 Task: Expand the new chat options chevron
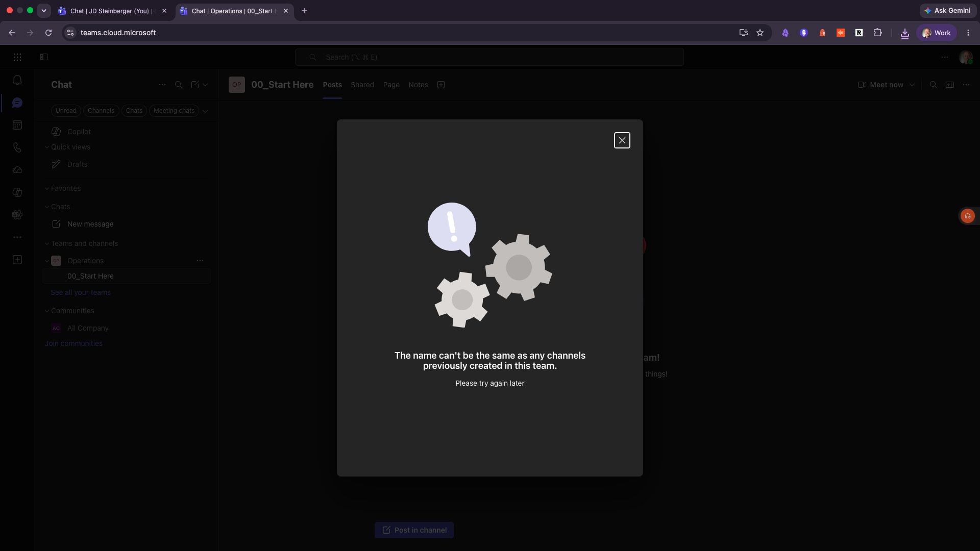click(x=205, y=85)
